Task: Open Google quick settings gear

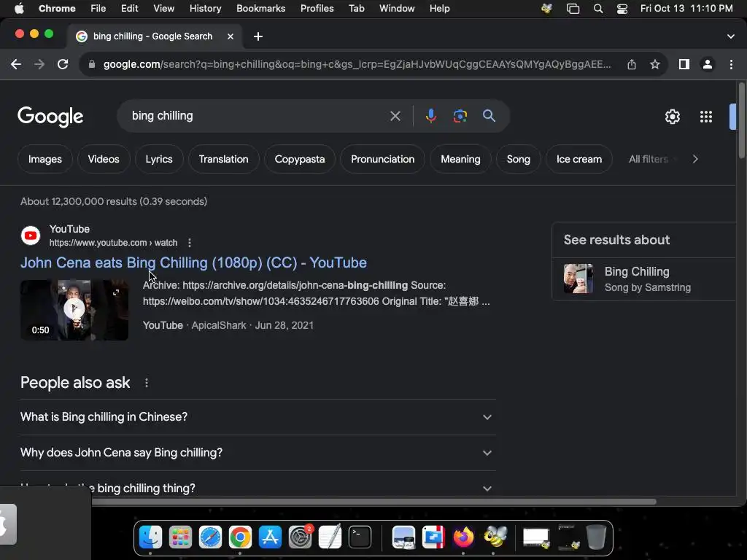Action: click(x=672, y=117)
